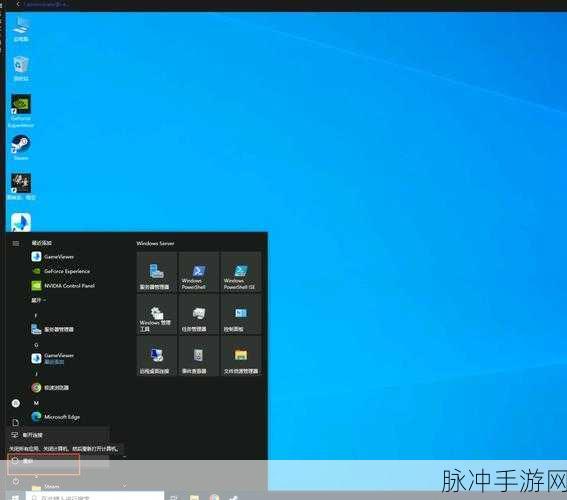Image resolution: width=567 pixels, height=500 pixels.
Task: Open the Chrome browser taskbar icon
Action: coord(214,497)
